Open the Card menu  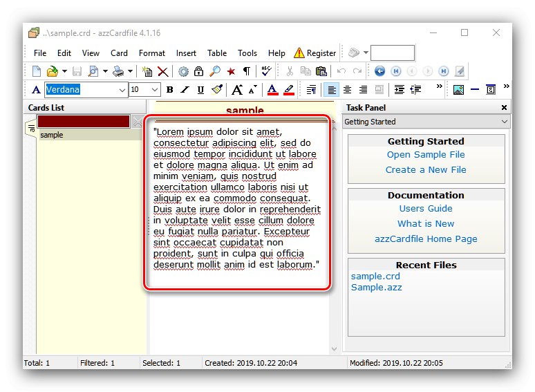tap(119, 53)
